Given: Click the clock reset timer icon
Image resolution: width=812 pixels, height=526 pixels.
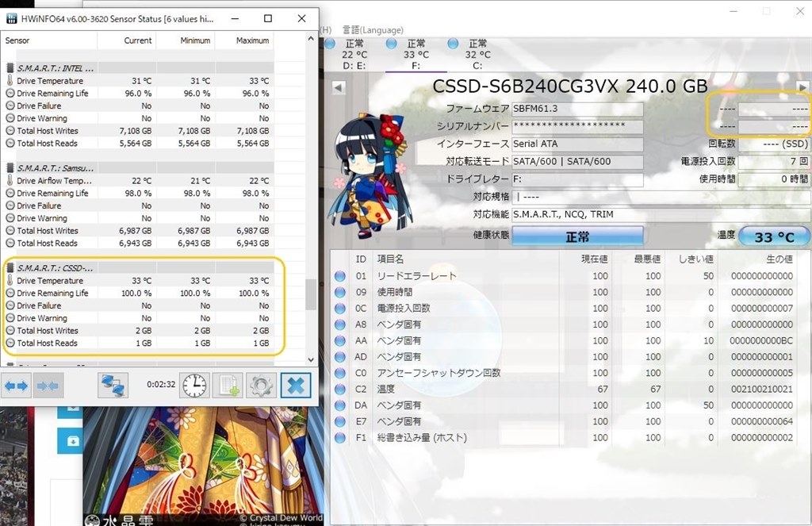Looking at the screenshot, I should (x=195, y=386).
